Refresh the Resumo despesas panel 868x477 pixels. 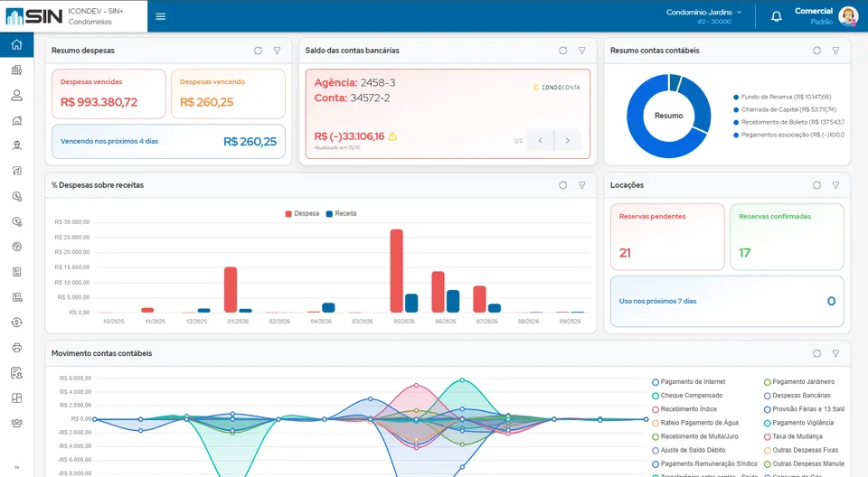click(x=258, y=51)
